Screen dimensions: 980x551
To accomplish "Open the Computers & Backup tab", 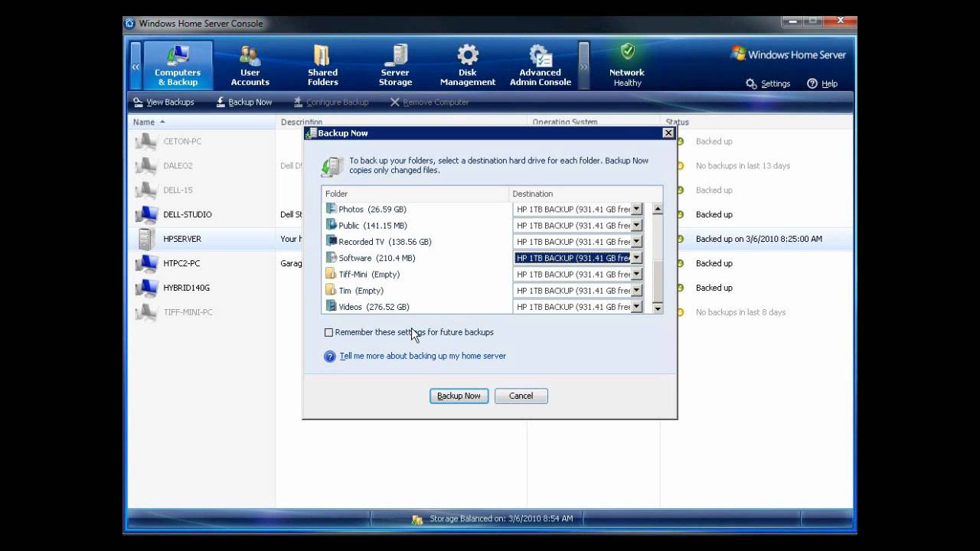I will click(178, 66).
